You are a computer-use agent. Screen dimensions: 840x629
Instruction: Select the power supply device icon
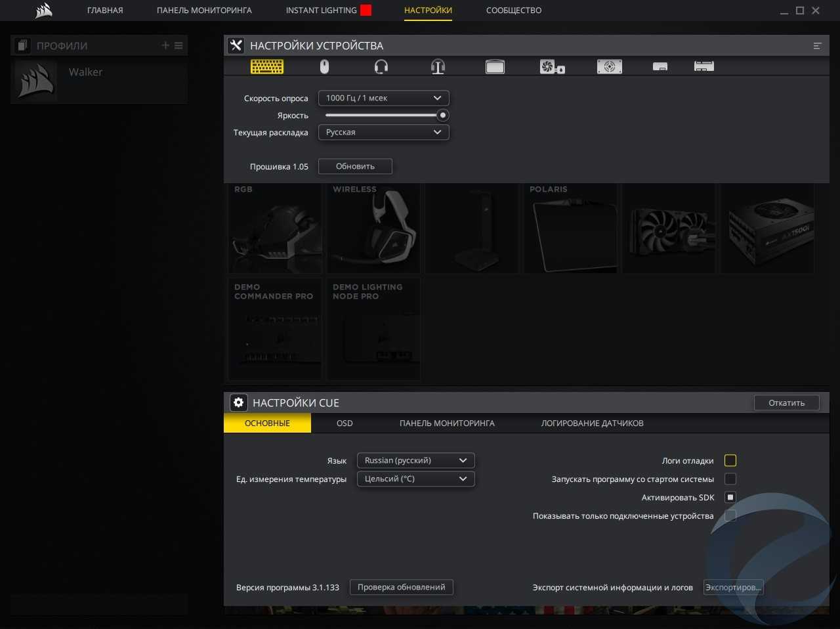coord(609,66)
